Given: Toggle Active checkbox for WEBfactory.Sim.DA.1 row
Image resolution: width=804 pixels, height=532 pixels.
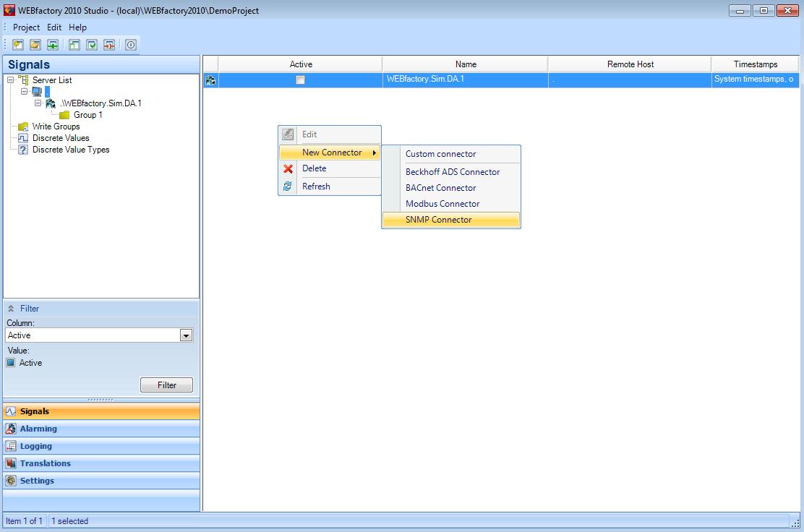Looking at the screenshot, I should [x=301, y=80].
